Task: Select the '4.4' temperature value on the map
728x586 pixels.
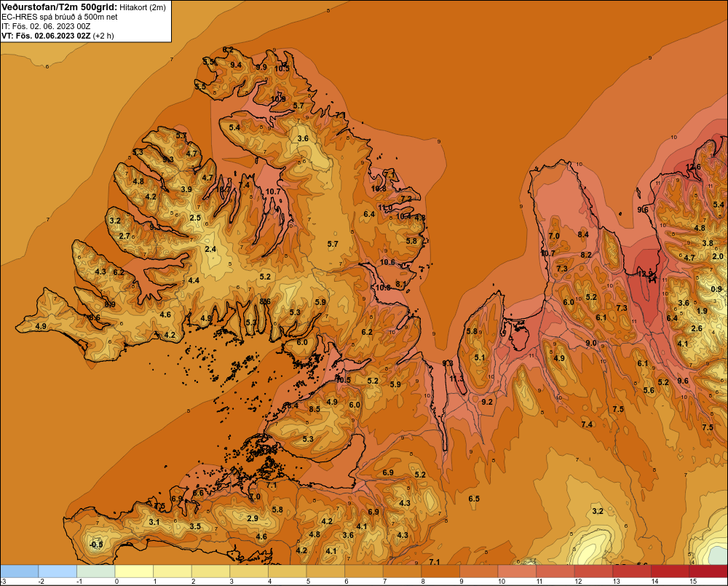Action: [x=194, y=280]
